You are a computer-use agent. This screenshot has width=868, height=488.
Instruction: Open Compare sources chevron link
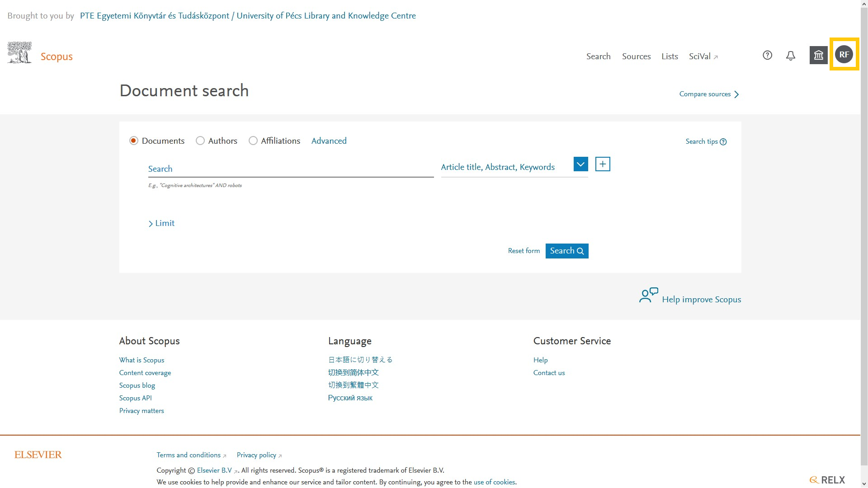click(x=709, y=94)
